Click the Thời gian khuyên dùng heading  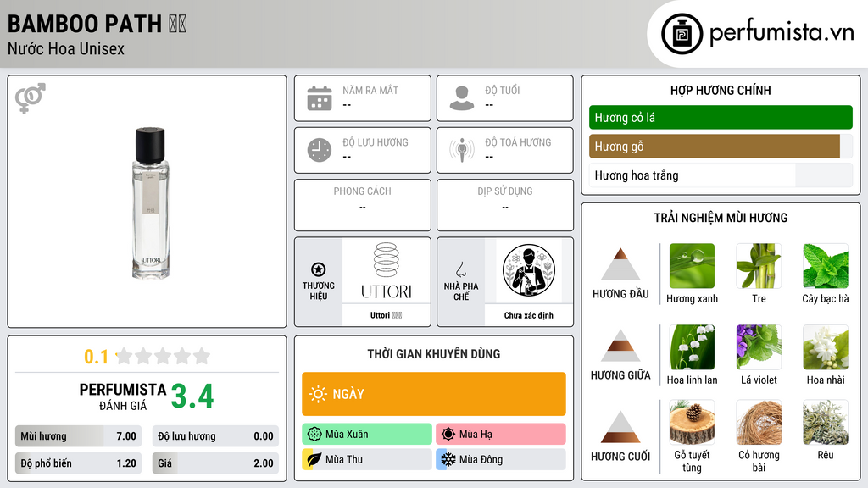coord(433,354)
